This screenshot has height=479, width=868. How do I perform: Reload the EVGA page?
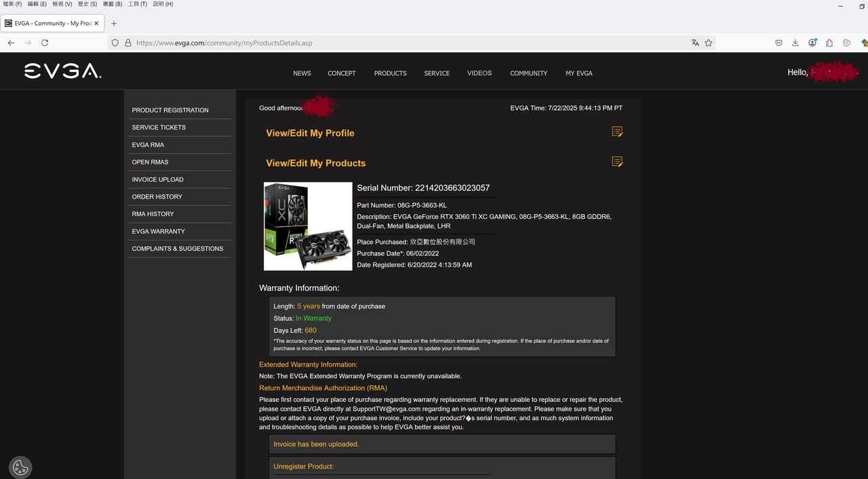(45, 43)
